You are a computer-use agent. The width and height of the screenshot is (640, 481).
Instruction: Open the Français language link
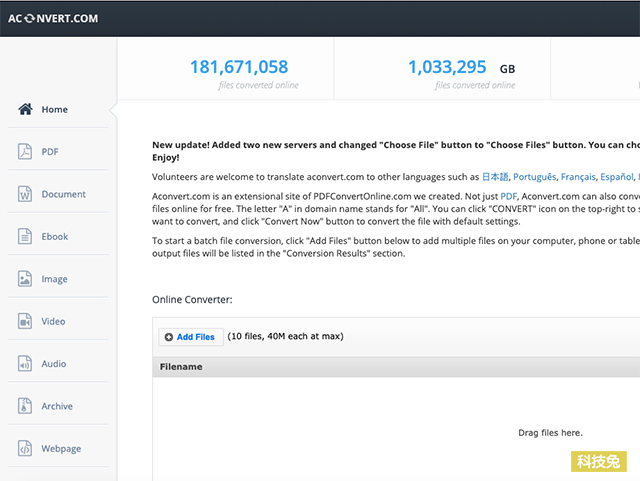[578, 177]
